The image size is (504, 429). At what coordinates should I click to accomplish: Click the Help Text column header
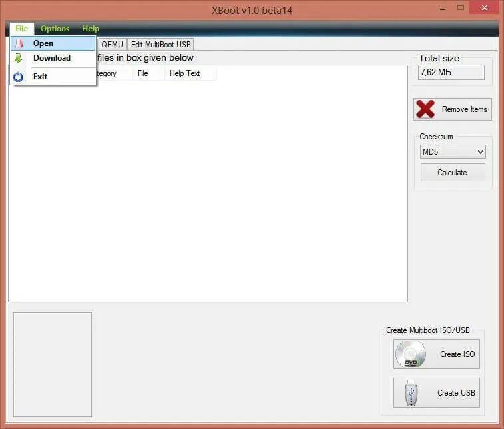pyautogui.click(x=190, y=73)
